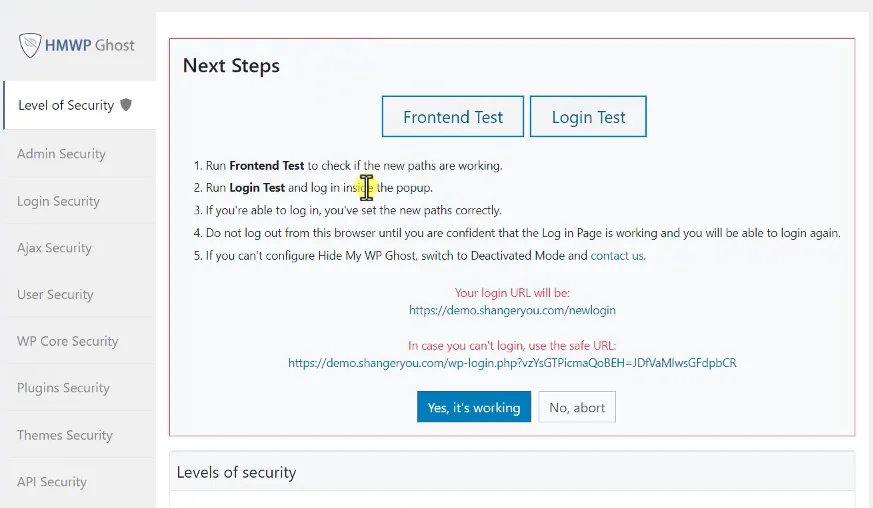
Task: Click the HMWP Ghost shield logo icon
Action: (x=30, y=45)
